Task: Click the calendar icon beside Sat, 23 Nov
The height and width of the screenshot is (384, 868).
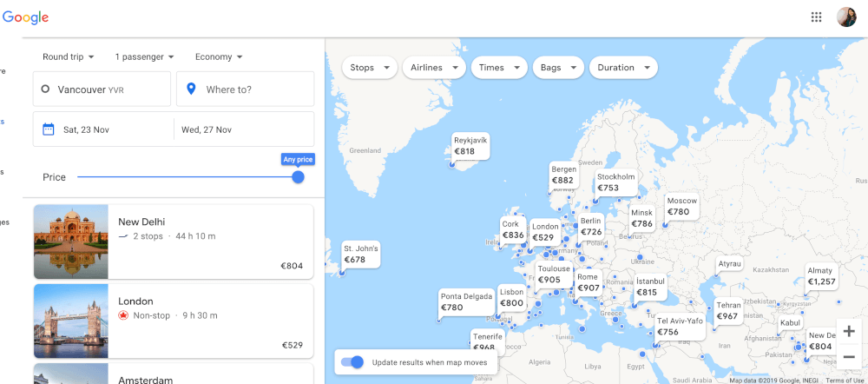Action: click(x=48, y=129)
